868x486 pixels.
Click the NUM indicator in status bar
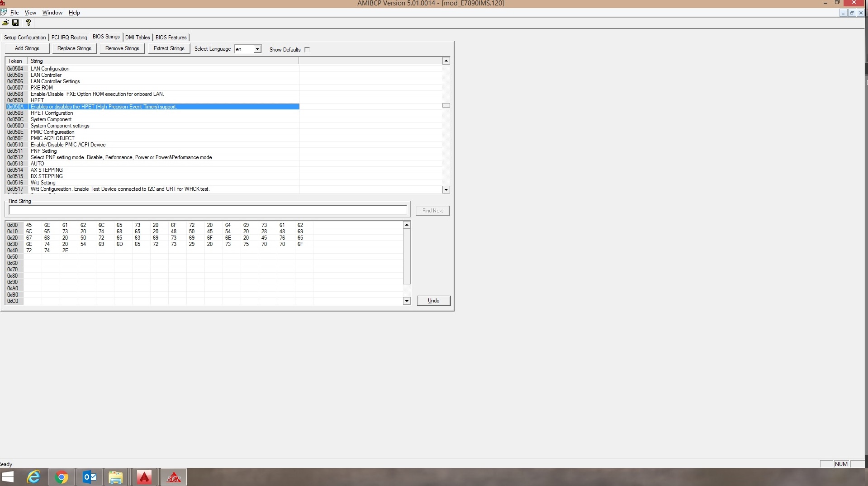841,464
